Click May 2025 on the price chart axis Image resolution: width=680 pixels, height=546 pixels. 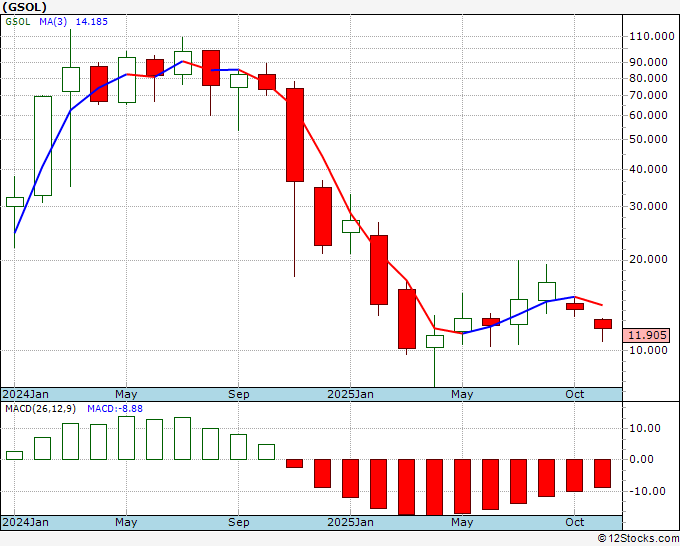tap(462, 394)
